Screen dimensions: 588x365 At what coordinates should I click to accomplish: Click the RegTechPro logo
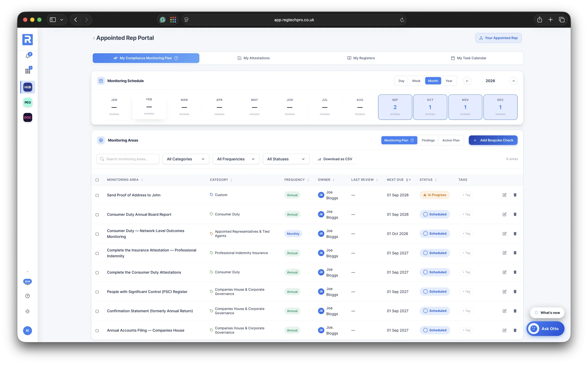point(27,39)
